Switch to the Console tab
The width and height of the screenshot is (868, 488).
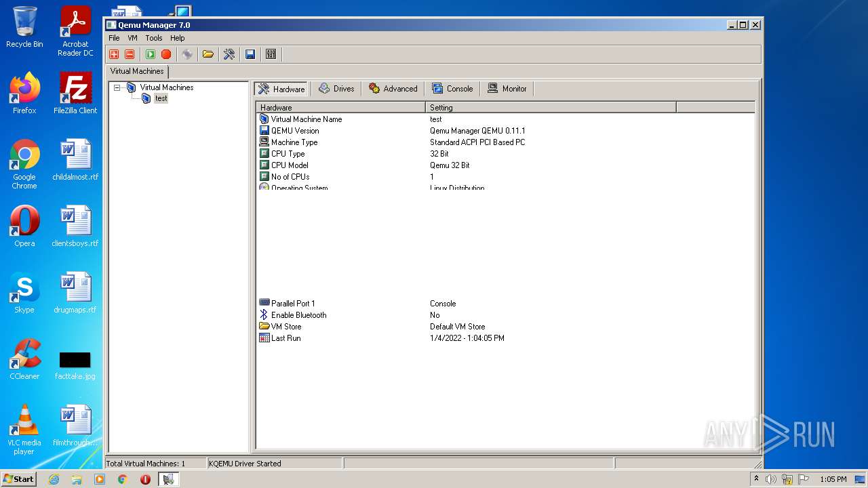[x=452, y=89]
